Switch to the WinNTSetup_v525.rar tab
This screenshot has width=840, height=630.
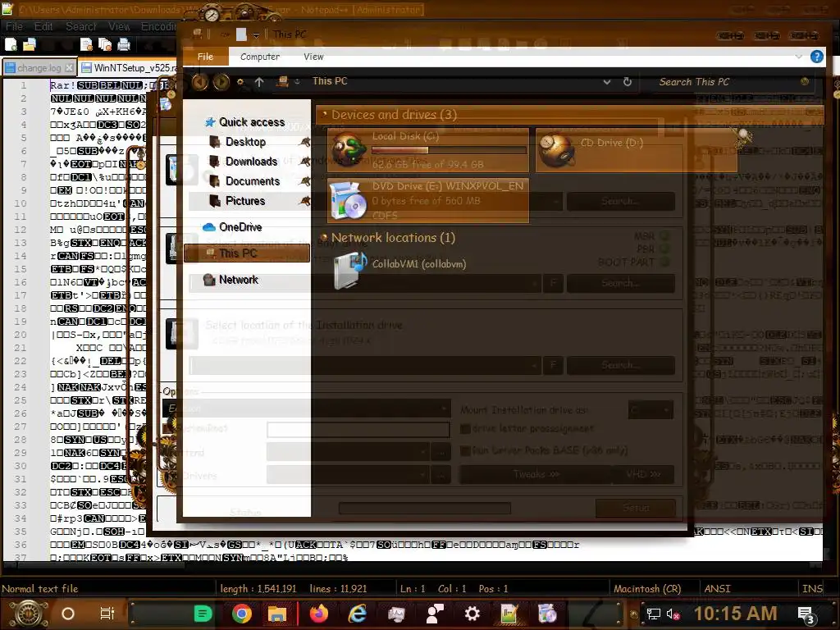point(129,68)
